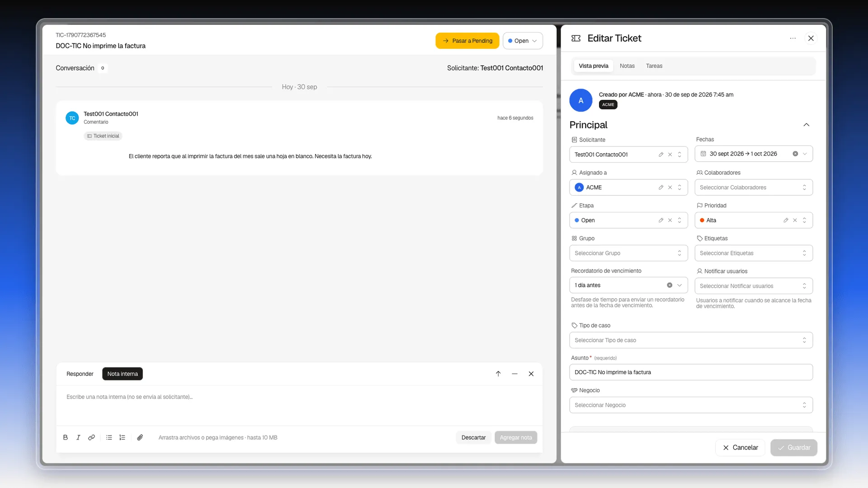Toggle bold formatting in note editor
868x488 pixels.
click(66, 437)
